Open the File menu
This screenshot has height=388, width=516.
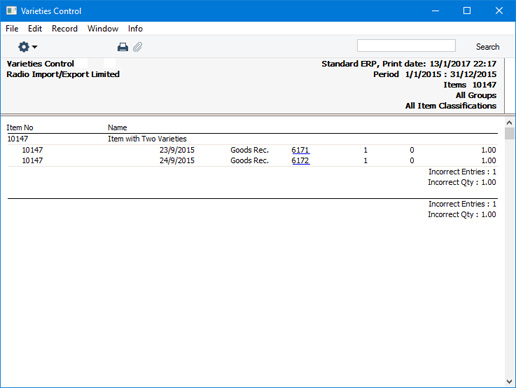click(x=12, y=29)
